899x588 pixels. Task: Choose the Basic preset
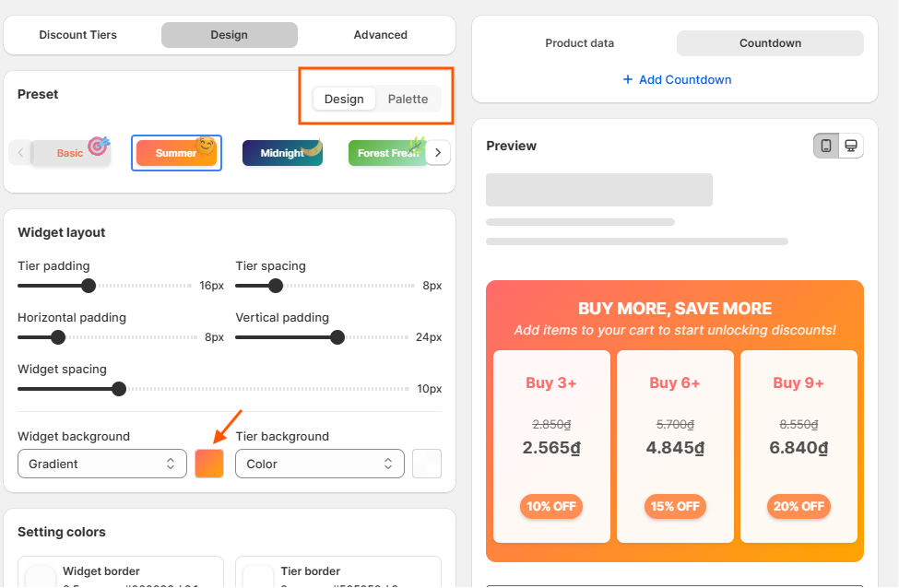point(70,153)
